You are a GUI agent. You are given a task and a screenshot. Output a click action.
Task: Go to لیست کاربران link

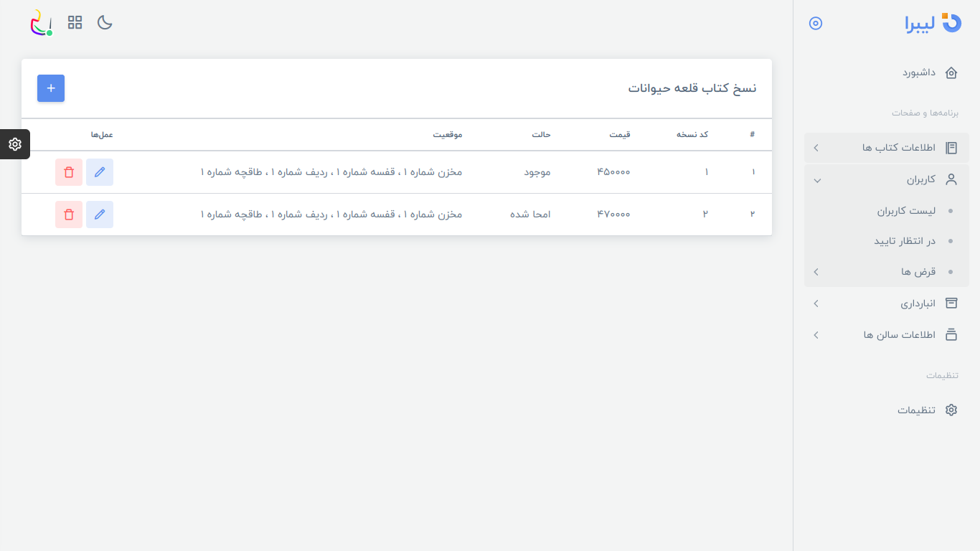[907, 211]
